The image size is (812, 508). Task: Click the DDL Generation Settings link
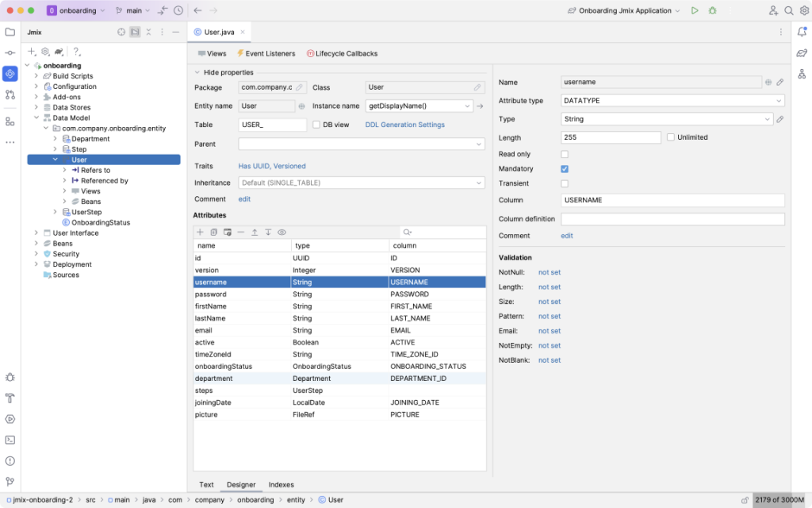tap(404, 125)
